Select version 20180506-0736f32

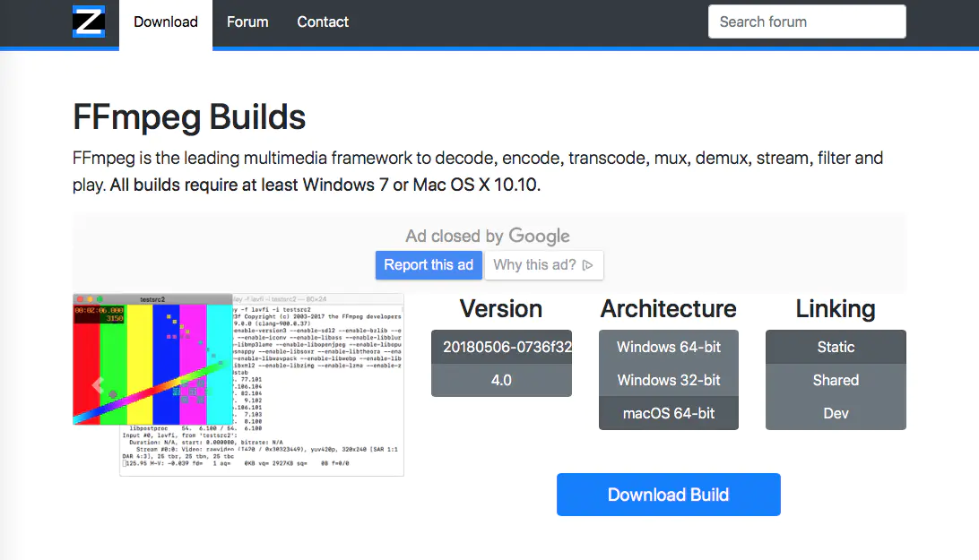(501, 347)
